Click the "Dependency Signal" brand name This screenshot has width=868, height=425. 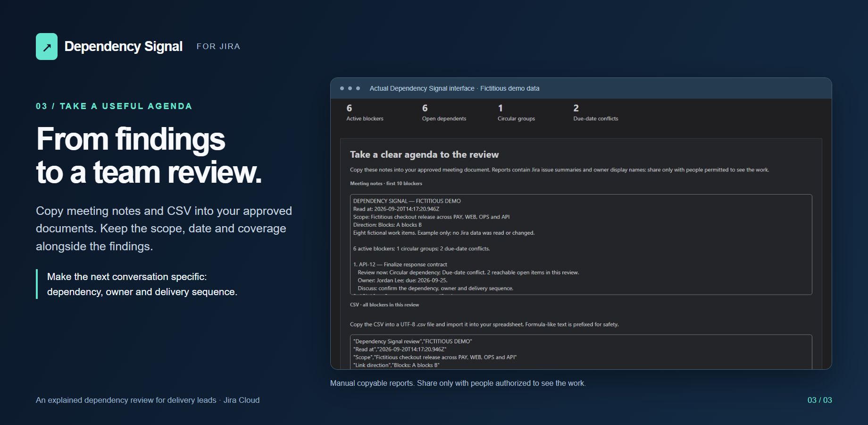click(x=123, y=46)
